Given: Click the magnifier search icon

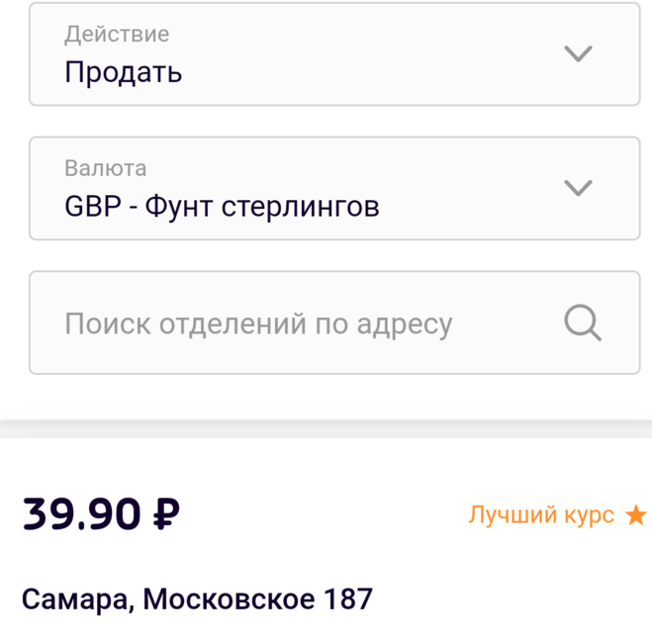Looking at the screenshot, I should (582, 322).
